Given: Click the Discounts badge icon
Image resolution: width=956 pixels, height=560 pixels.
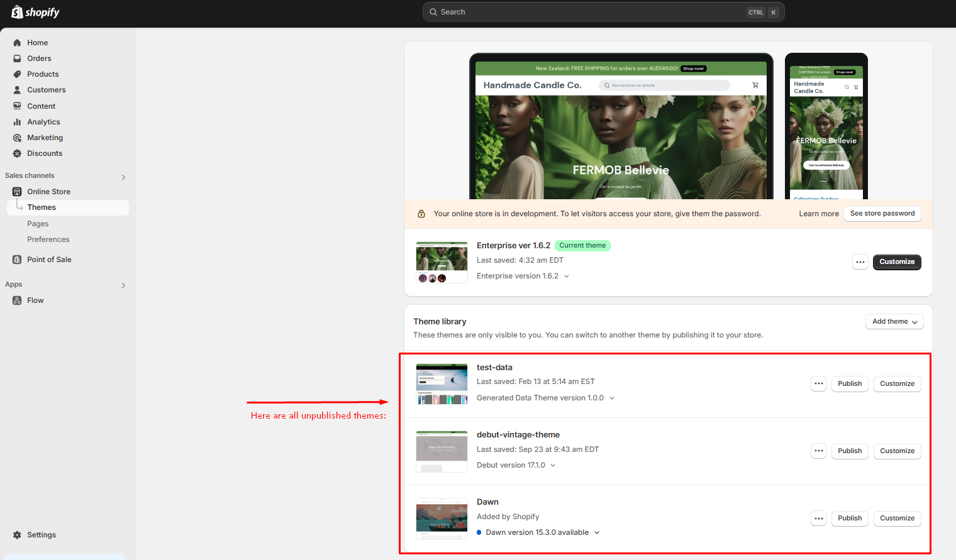Looking at the screenshot, I should (x=17, y=153).
